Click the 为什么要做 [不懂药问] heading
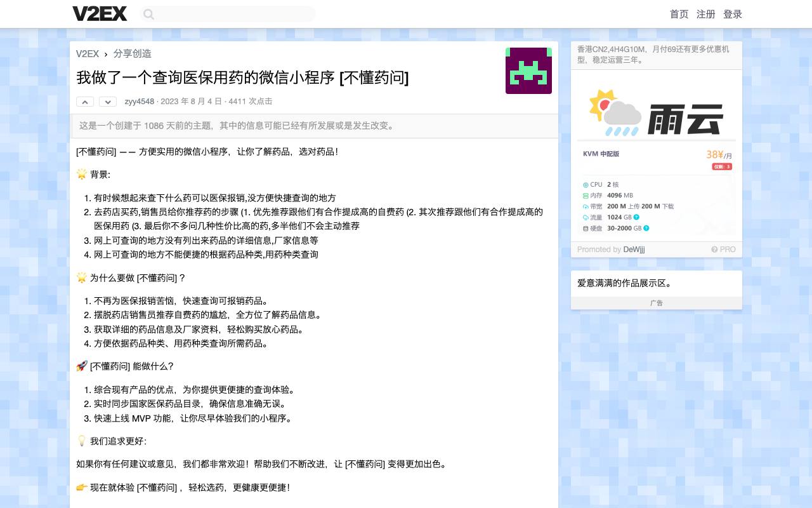The width and height of the screenshot is (812, 508). point(131,277)
